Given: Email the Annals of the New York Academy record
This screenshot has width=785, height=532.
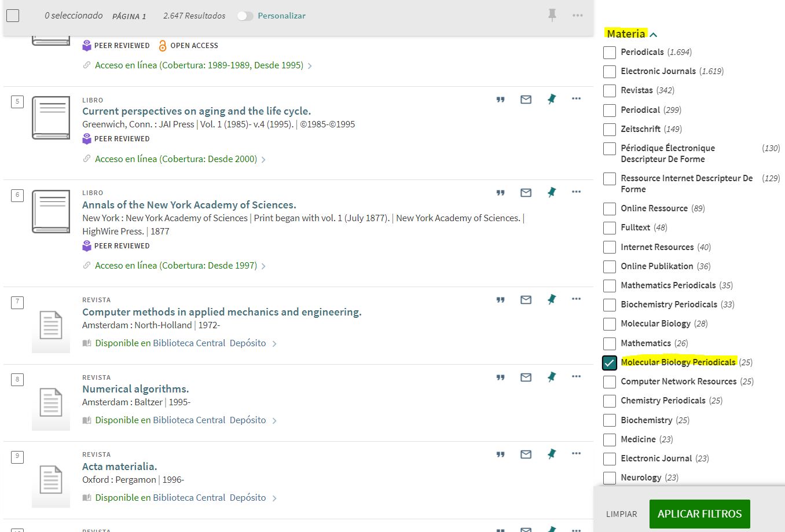Looking at the screenshot, I should [526, 193].
